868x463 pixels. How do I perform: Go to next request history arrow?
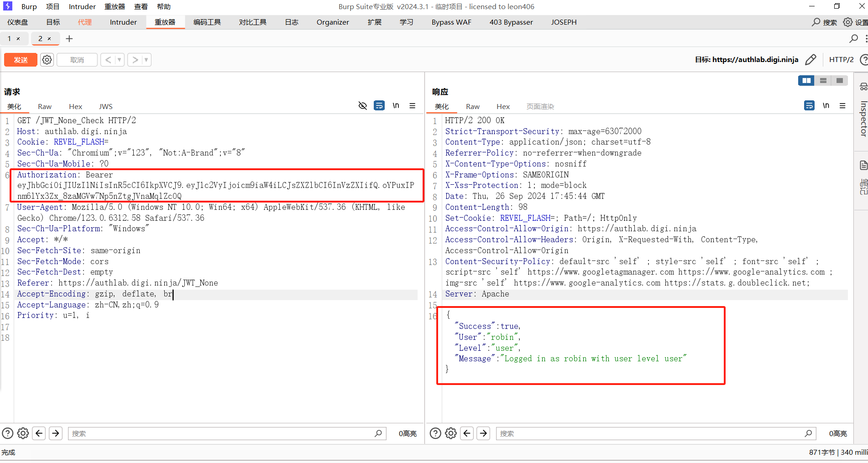(135, 60)
